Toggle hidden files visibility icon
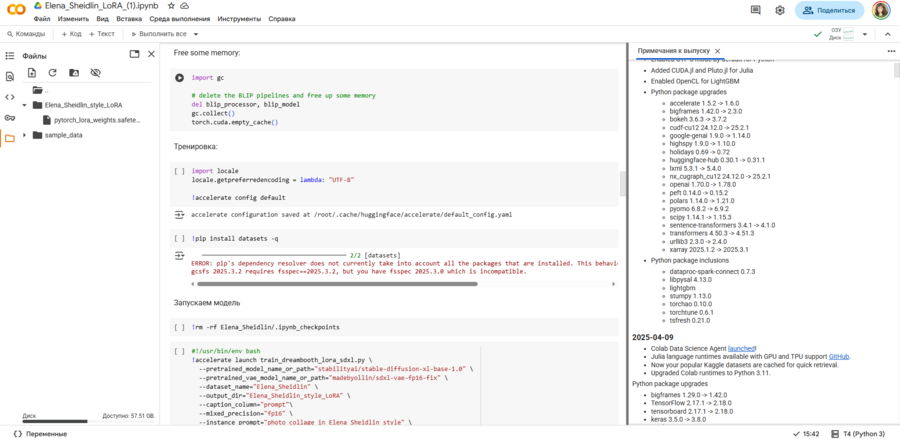This screenshot has width=900, height=439. pyautogui.click(x=95, y=73)
